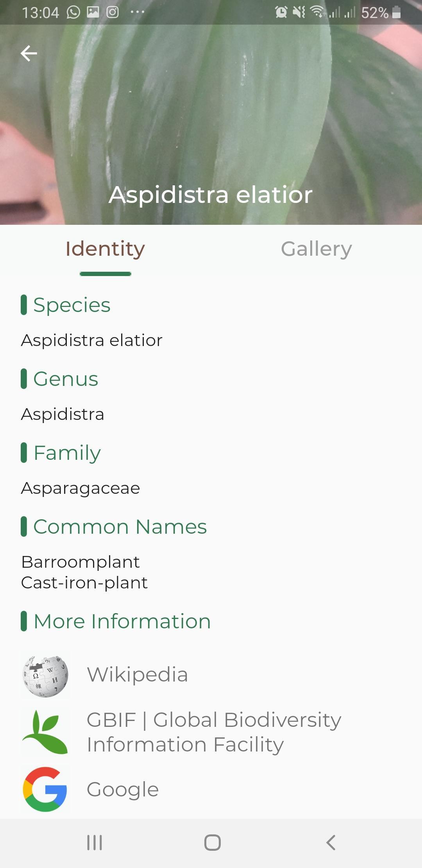Tap the Instagram notification icon
This screenshot has height=868, width=422.
click(x=113, y=13)
